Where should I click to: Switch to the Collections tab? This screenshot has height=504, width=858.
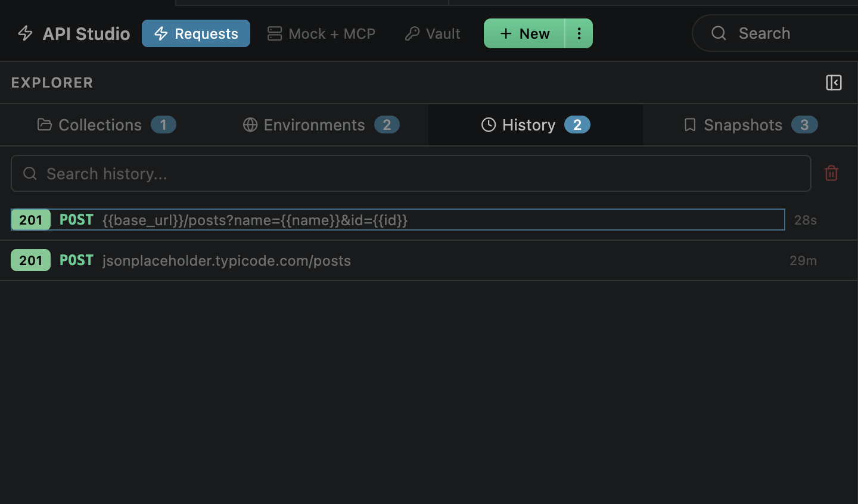(107, 125)
